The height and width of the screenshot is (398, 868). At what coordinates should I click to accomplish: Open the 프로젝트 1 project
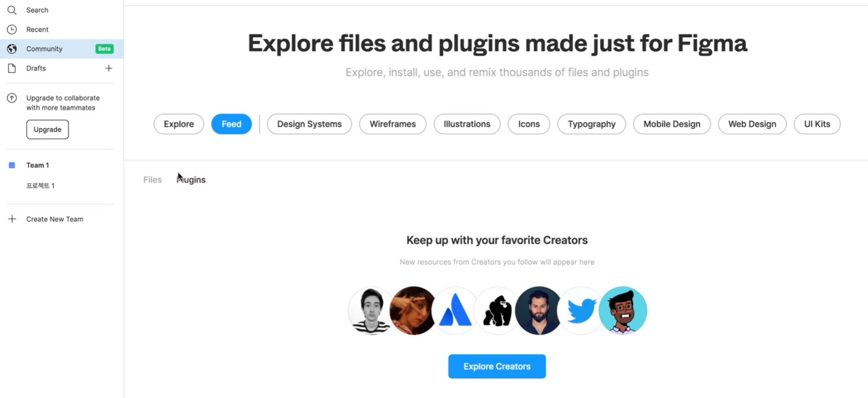click(40, 186)
